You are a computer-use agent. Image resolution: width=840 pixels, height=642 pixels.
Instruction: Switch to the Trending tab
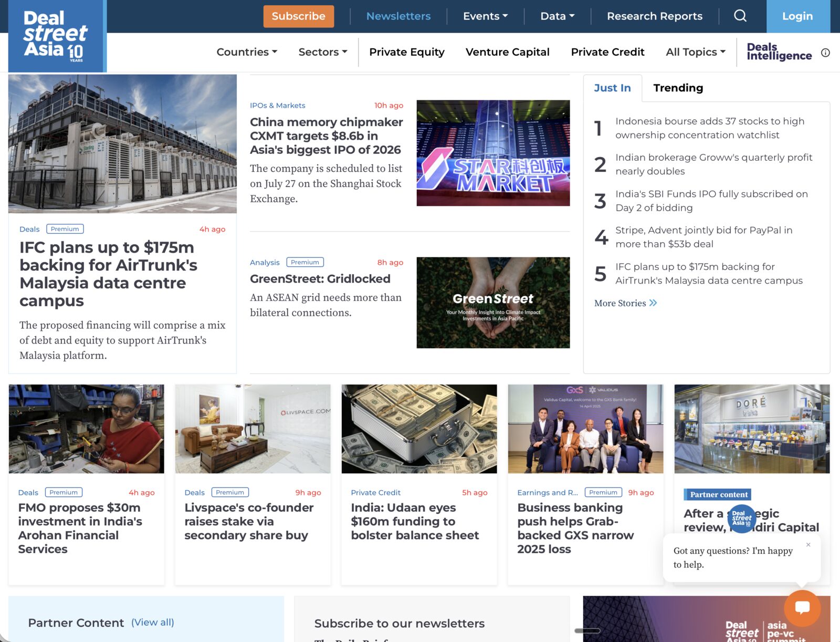[x=678, y=88]
